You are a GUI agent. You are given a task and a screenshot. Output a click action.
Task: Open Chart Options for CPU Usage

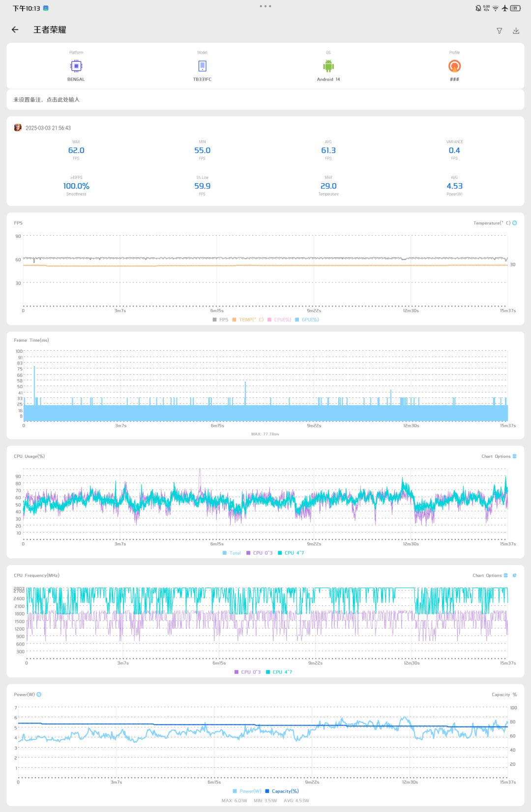point(499,456)
